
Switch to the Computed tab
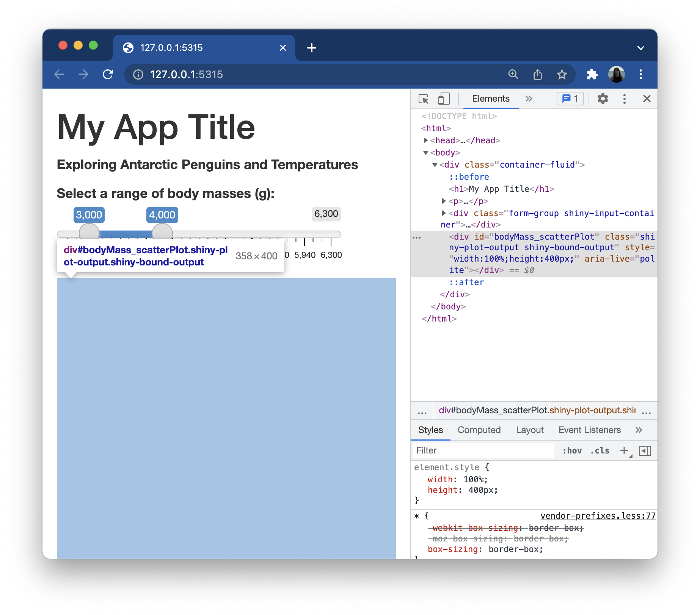479,430
